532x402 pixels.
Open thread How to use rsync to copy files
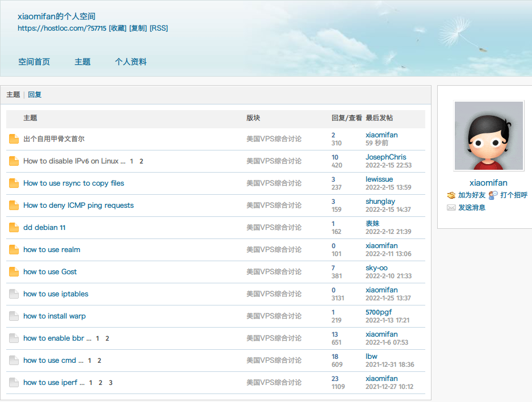pos(73,183)
